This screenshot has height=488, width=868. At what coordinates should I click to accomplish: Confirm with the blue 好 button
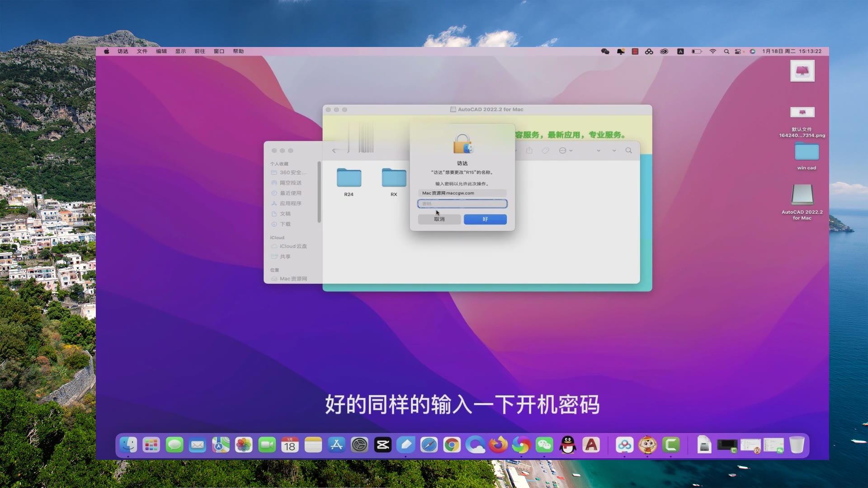pyautogui.click(x=485, y=219)
